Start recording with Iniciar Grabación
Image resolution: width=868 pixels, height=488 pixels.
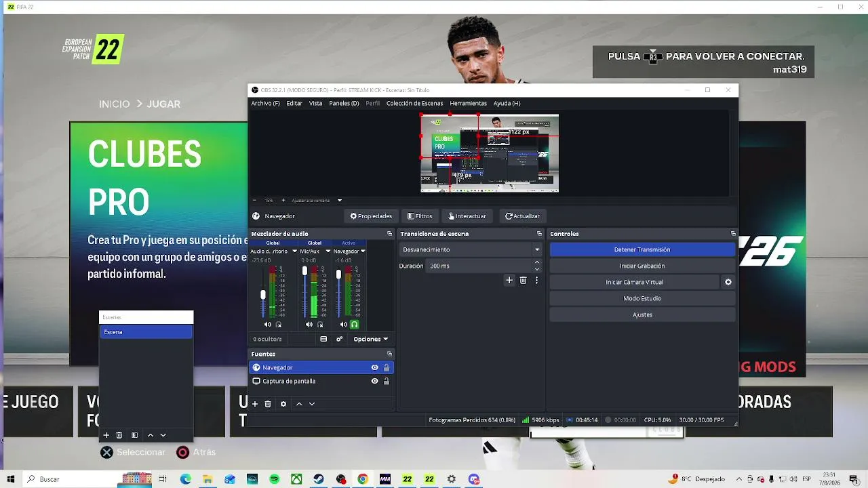(642, 266)
